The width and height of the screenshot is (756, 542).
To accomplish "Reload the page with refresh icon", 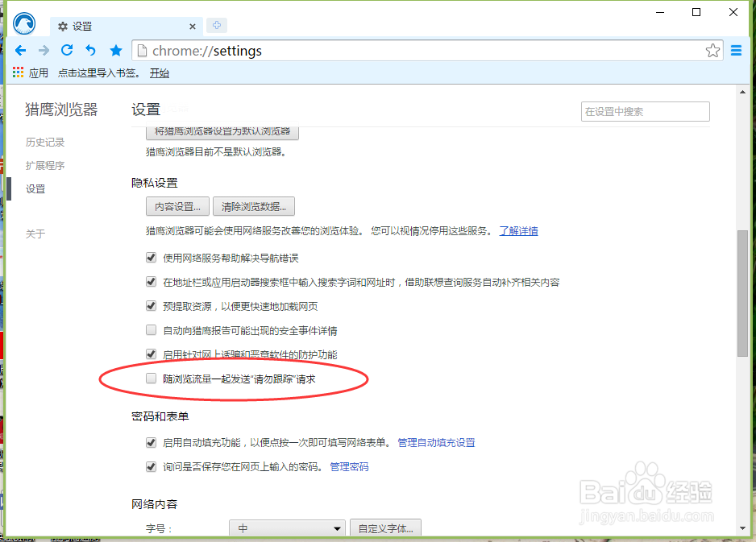I will pyautogui.click(x=67, y=50).
